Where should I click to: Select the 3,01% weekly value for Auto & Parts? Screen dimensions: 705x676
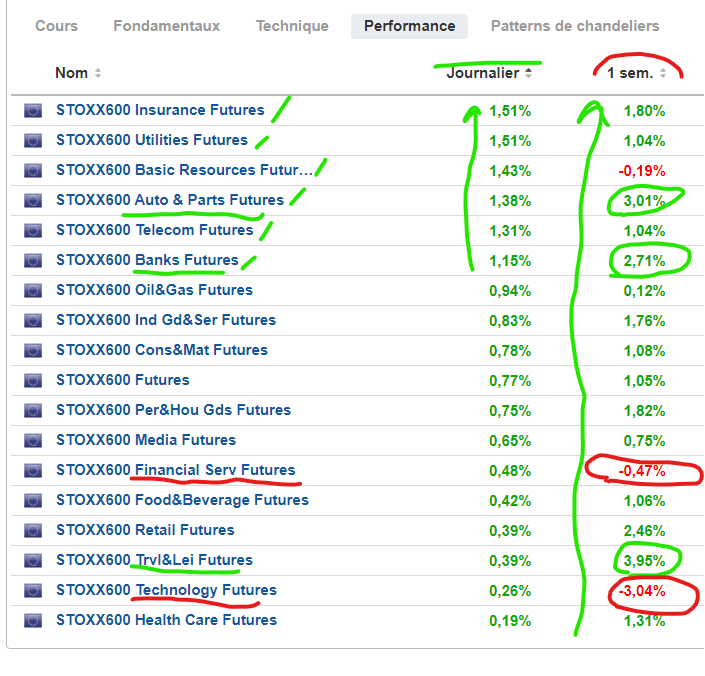[x=644, y=201]
